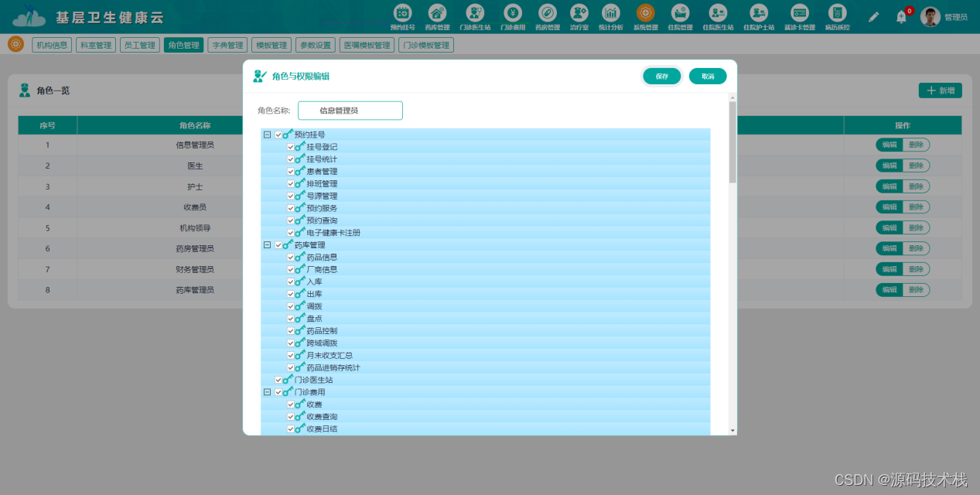Viewport: 980px width, 495px height.
Task: Open the 住院医生站 module icon in header
Action: coord(718,12)
